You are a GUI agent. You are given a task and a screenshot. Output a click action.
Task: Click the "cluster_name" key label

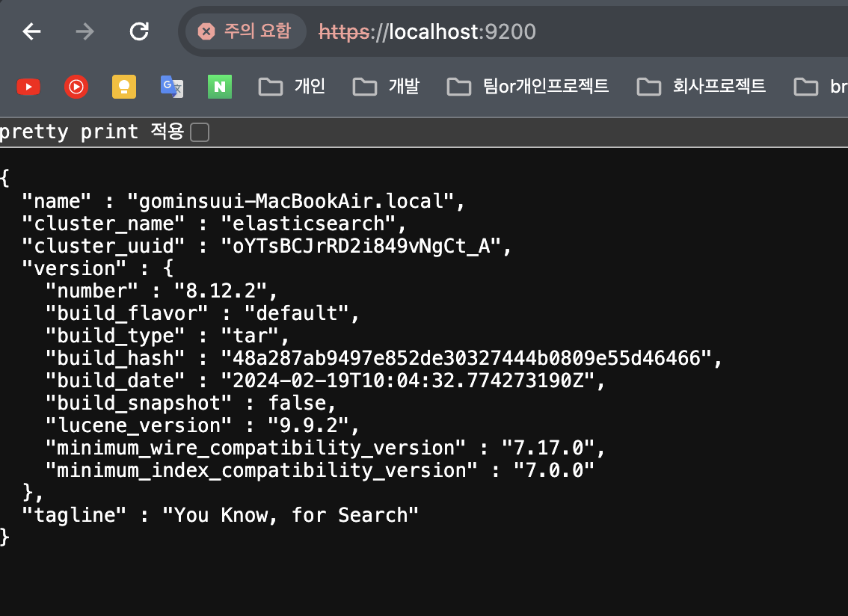[x=103, y=224]
